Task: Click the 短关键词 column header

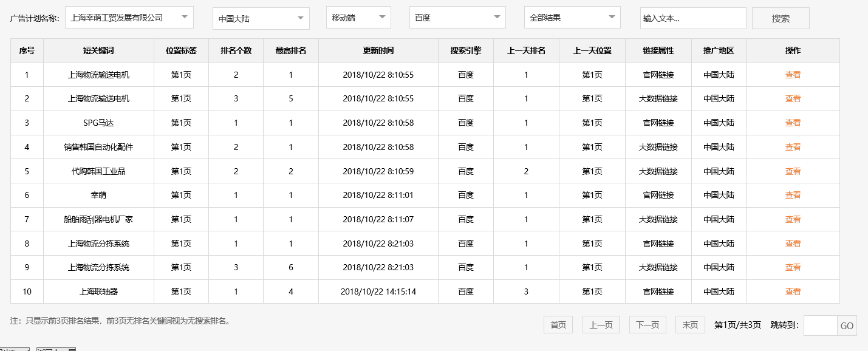Action: (x=98, y=50)
